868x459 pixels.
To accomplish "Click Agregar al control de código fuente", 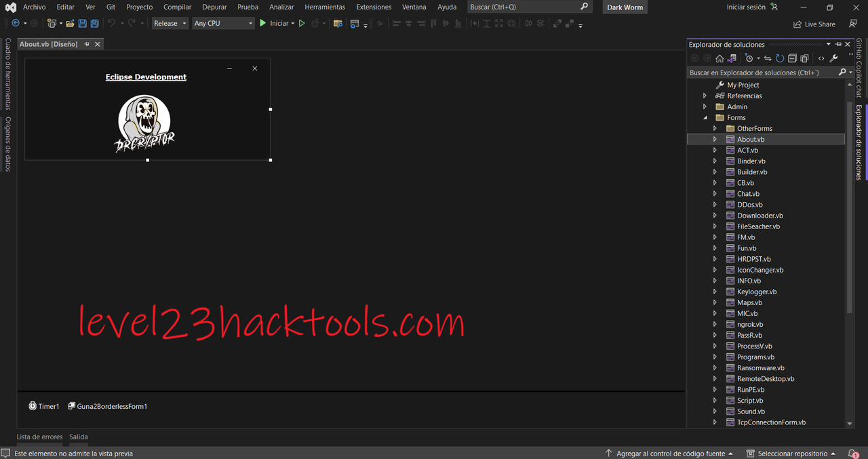I will coord(669,453).
